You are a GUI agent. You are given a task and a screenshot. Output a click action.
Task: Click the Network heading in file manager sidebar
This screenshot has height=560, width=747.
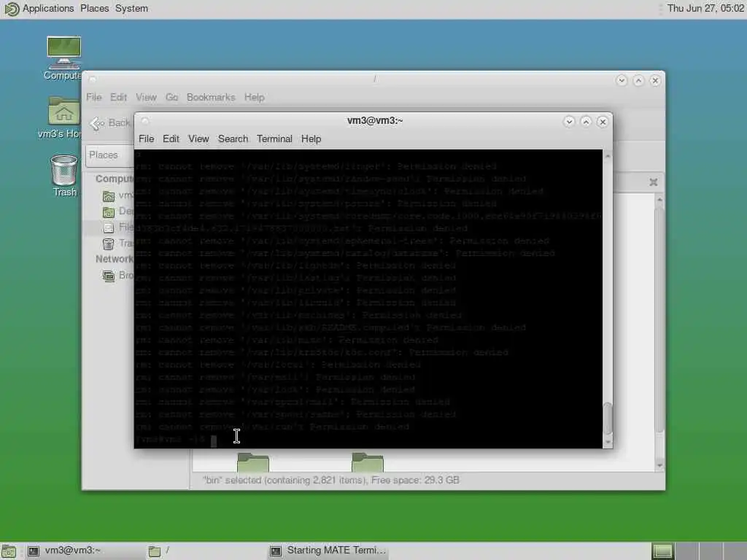point(115,259)
